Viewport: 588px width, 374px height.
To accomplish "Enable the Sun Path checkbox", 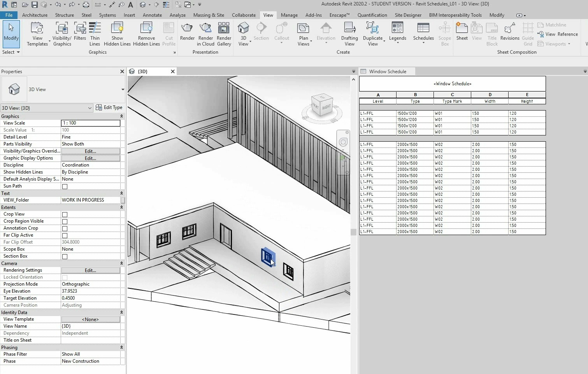I will [65, 186].
